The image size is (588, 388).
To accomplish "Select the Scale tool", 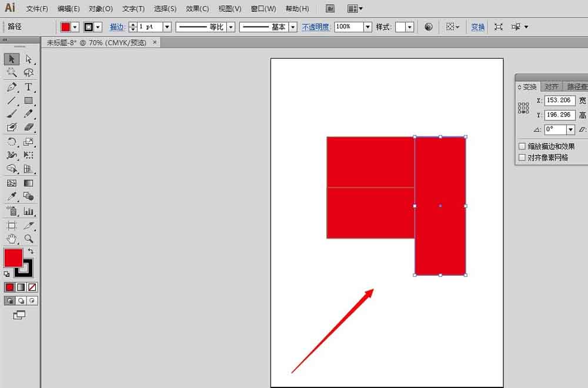I will [28, 142].
